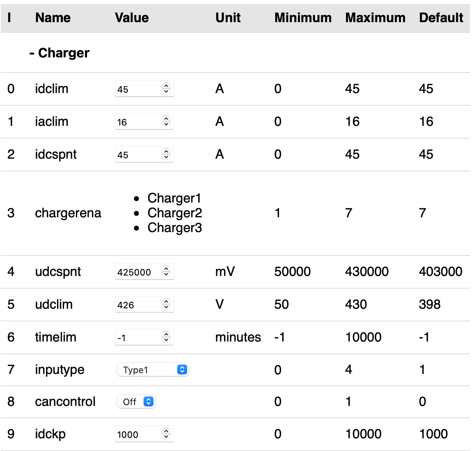This screenshot has width=476, height=451.
Task: Select Charger1 in chargerena list
Action: click(174, 198)
